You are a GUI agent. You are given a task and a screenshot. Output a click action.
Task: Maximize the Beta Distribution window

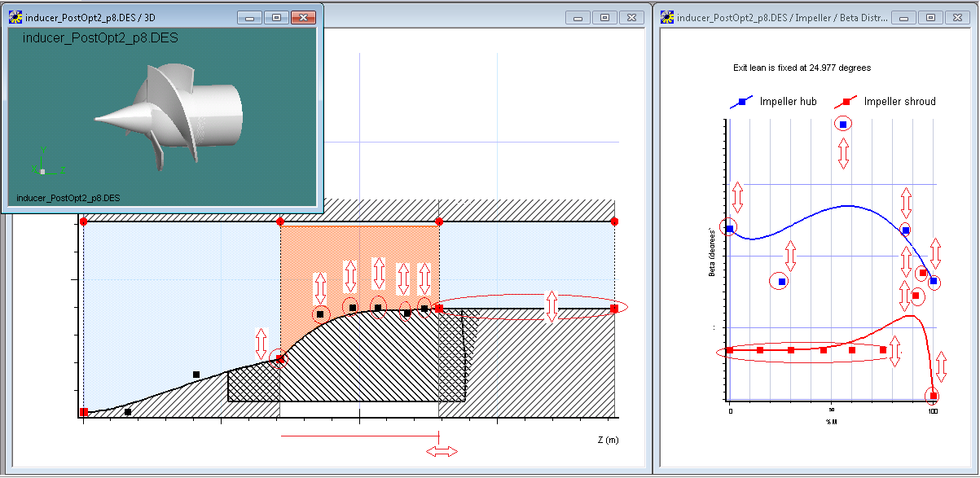929,16
